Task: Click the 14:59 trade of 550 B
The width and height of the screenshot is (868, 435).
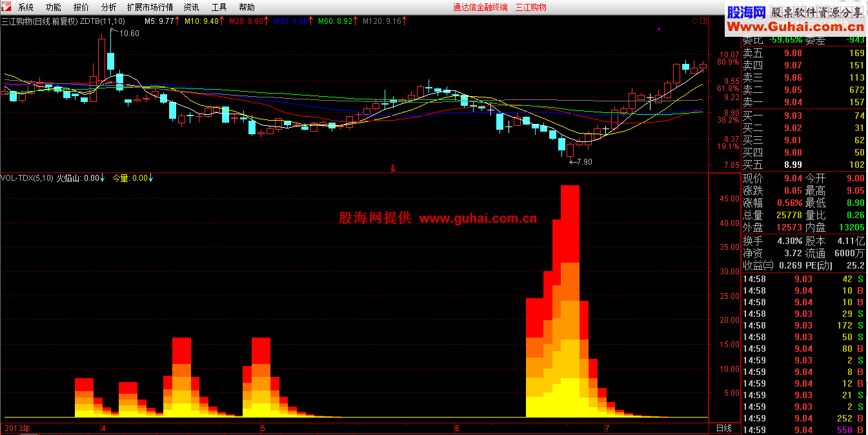Action: [x=804, y=430]
